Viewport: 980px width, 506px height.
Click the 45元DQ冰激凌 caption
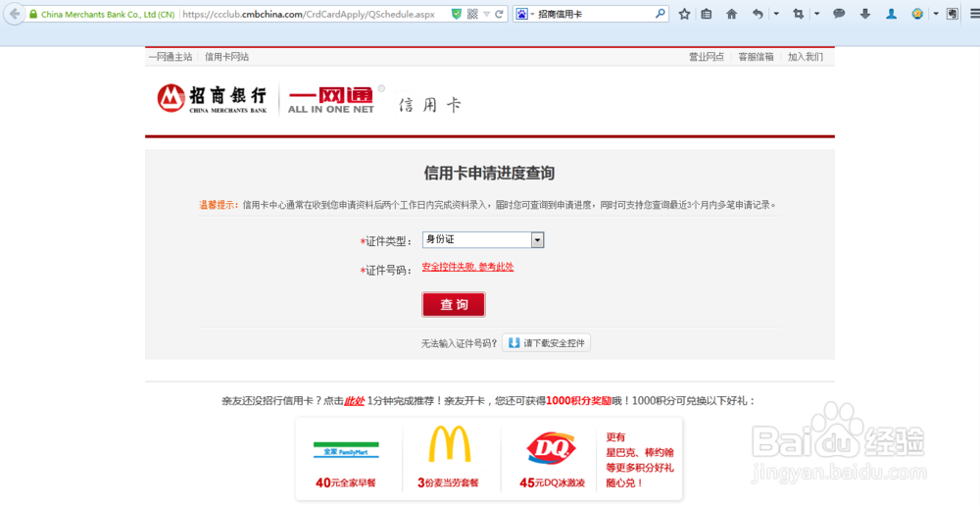coord(552,482)
